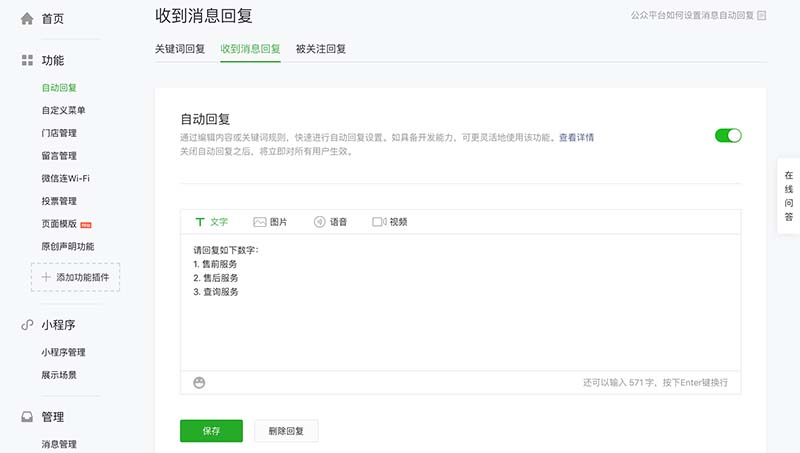The height and width of the screenshot is (453, 800).
Task: Open 投票管理 in the sidebar
Action: pyautogui.click(x=59, y=201)
